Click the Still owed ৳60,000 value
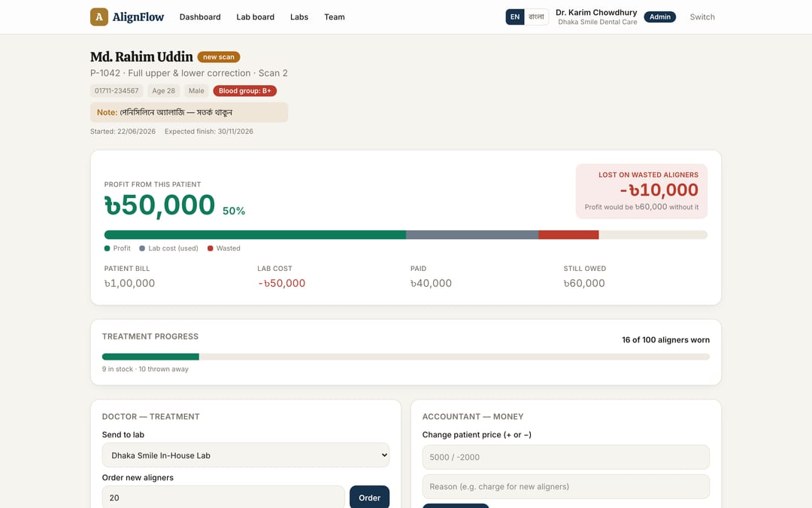 tap(584, 283)
